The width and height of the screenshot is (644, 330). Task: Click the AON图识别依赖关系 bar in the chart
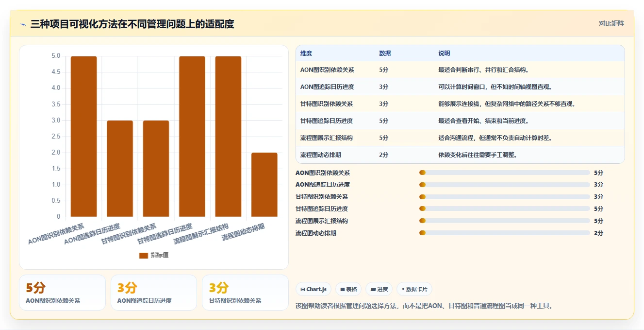click(84, 137)
